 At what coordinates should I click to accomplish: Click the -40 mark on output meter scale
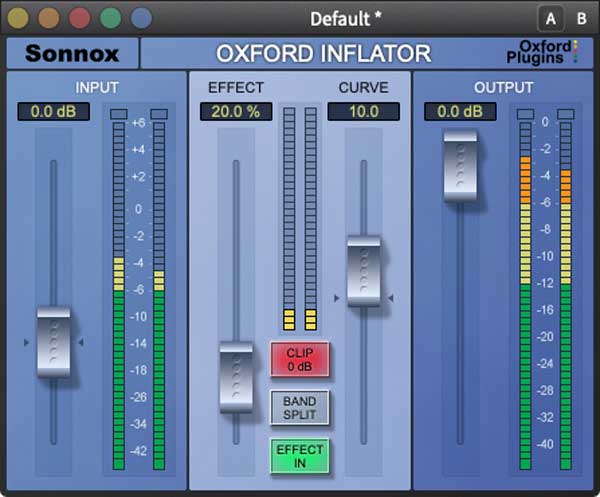click(x=545, y=444)
